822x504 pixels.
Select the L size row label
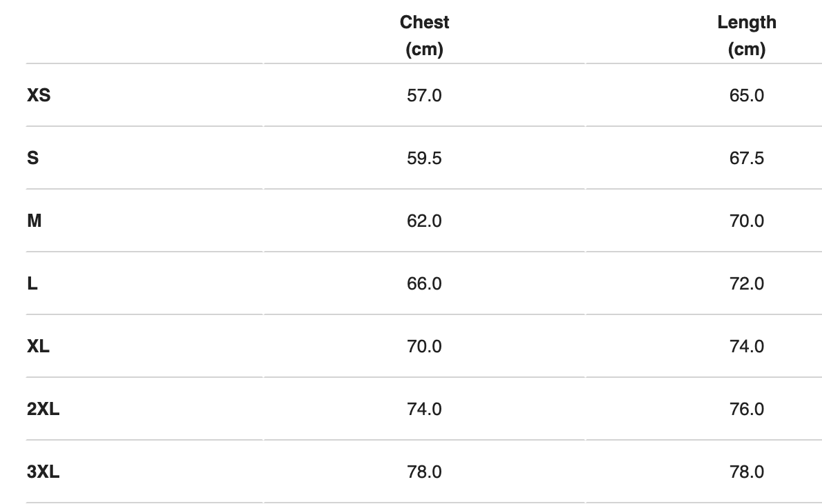32,283
